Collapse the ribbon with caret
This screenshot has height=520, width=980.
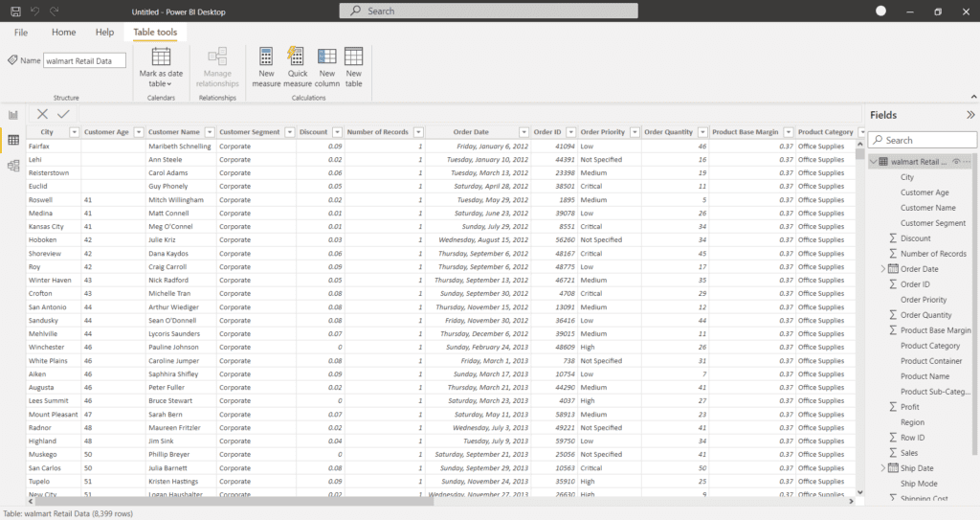(x=973, y=97)
